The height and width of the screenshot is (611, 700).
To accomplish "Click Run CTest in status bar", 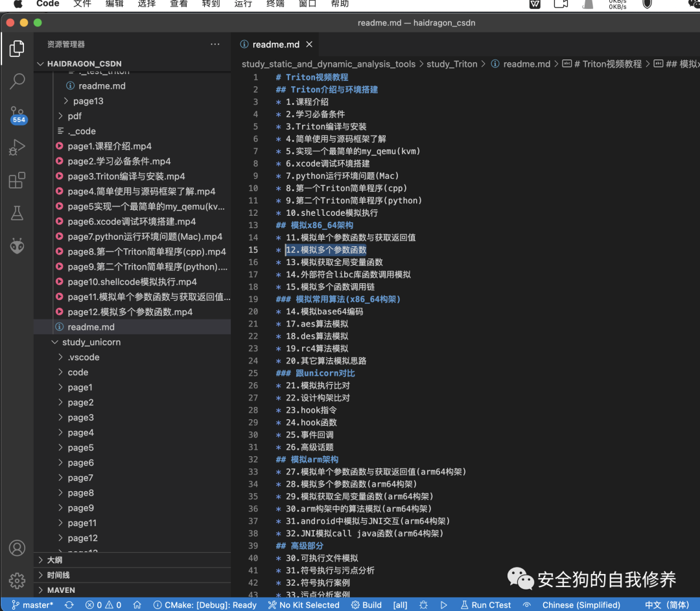I will click(485, 605).
